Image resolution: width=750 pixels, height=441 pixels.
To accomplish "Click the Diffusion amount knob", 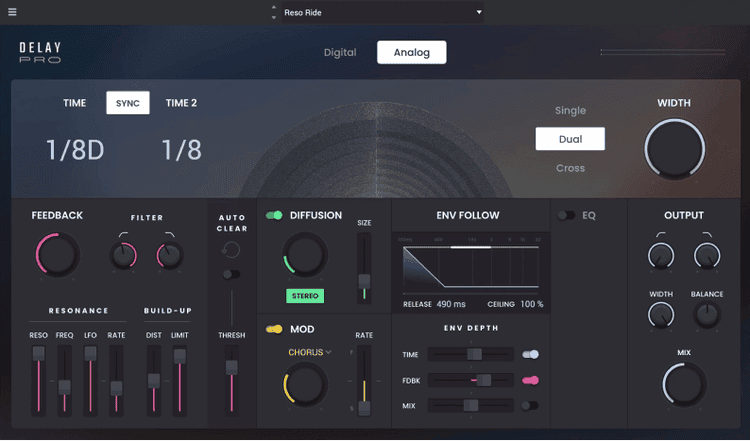I will pos(305,255).
